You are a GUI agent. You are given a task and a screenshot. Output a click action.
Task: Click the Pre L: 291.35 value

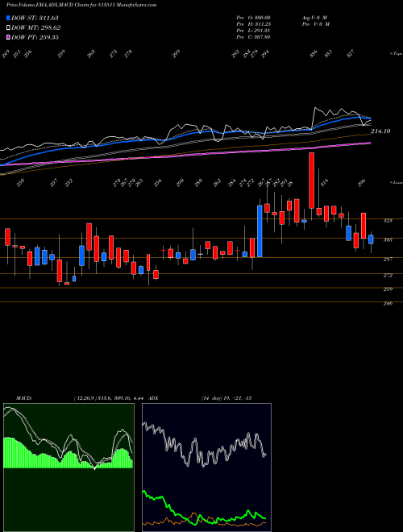pos(254,31)
